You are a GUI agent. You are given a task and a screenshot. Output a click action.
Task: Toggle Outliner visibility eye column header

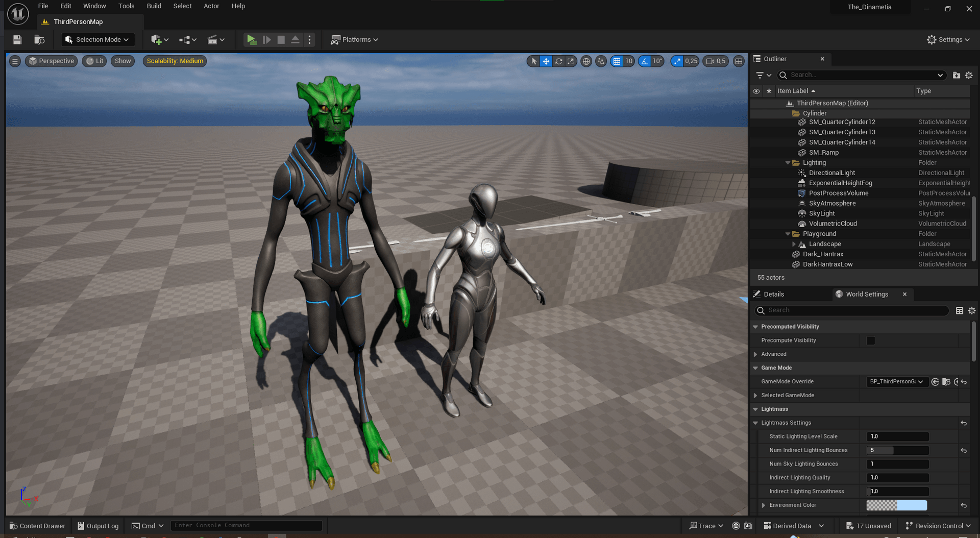[x=756, y=91]
